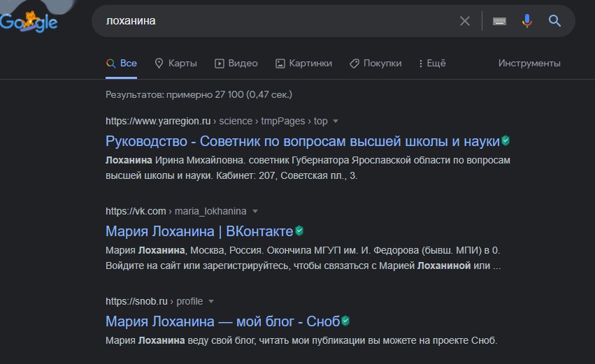Click the shield badge by Сноб result
595x364 pixels.
(x=345, y=321)
